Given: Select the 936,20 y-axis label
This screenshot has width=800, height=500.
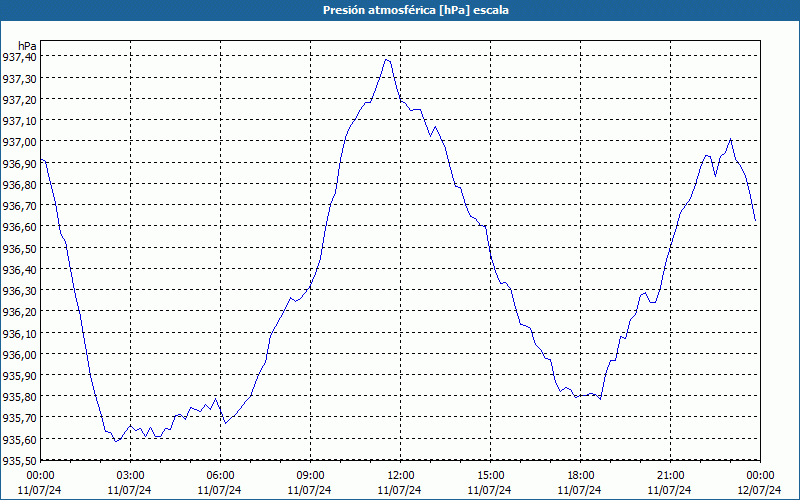Looking at the screenshot, I should tap(19, 312).
